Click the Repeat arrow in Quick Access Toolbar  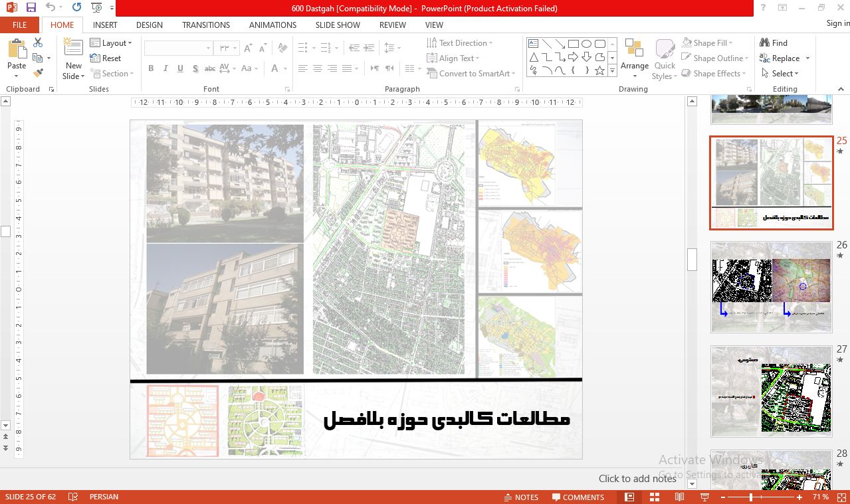point(76,8)
